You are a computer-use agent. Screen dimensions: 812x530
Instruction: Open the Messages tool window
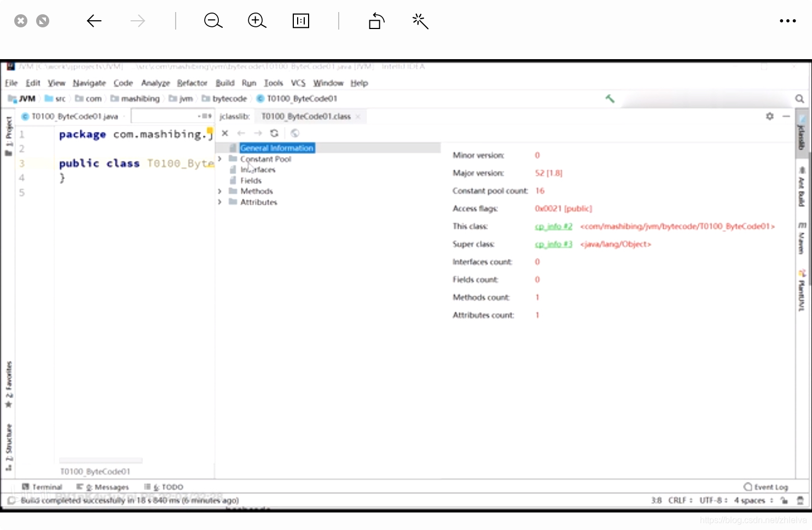point(103,487)
